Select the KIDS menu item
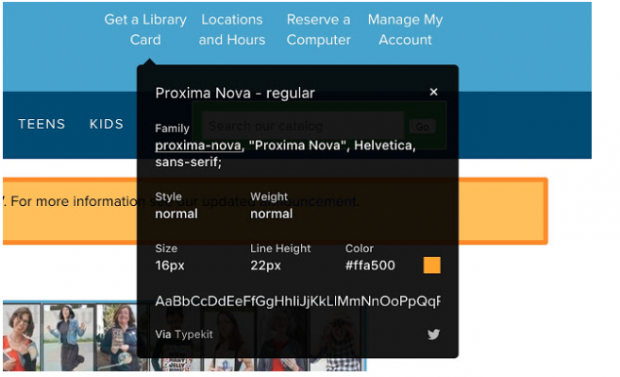The image size is (620, 377). click(106, 124)
